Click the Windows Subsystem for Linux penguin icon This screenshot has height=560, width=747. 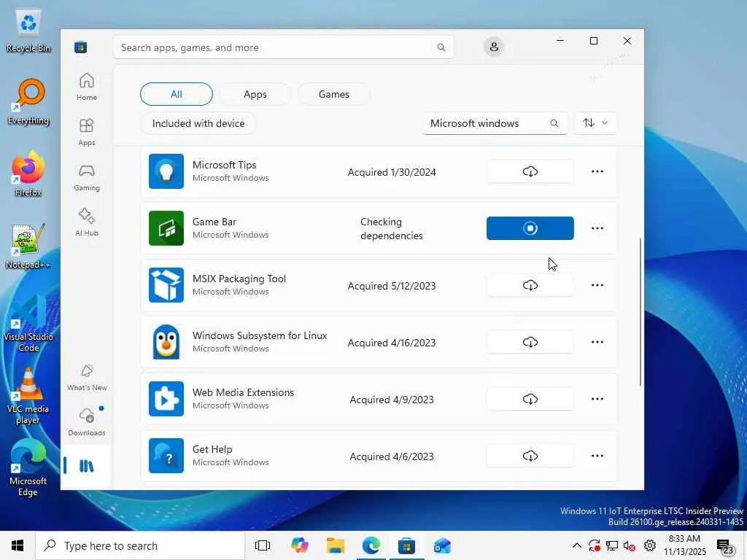(x=166, y=342)
